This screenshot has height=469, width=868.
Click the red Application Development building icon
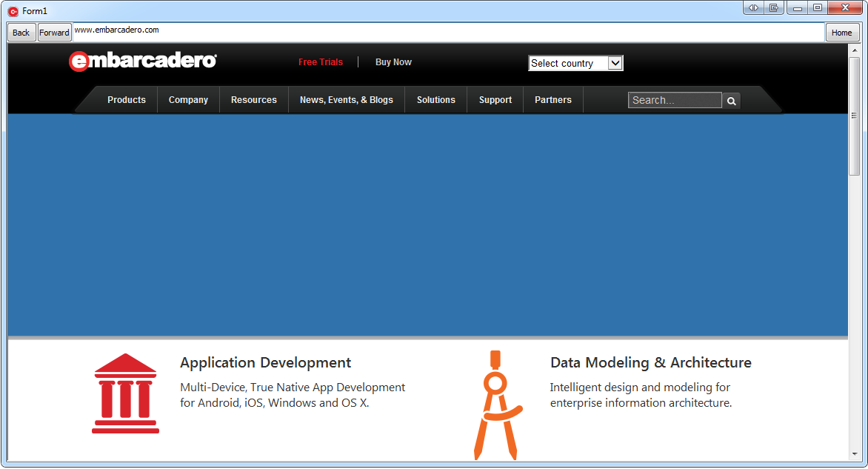click(x=126, y=393)
